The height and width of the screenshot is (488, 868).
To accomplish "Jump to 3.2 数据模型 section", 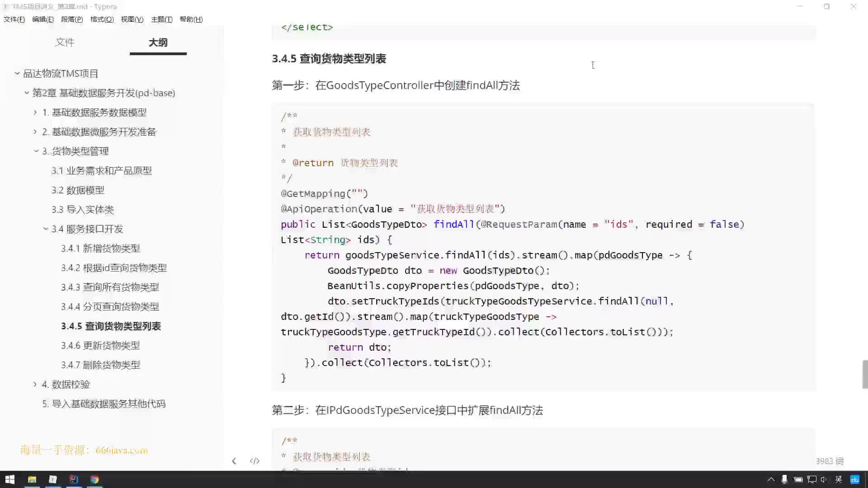I will tap(78, 190).
